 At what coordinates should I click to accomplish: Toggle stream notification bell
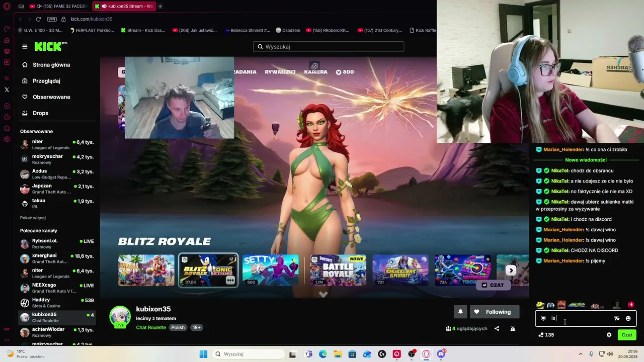pos(460,312)
